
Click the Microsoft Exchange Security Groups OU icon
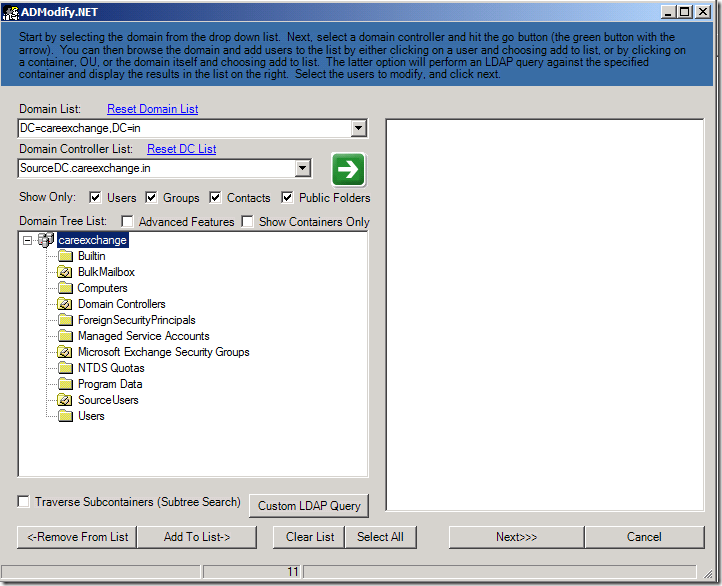click(x=65, y=352)
